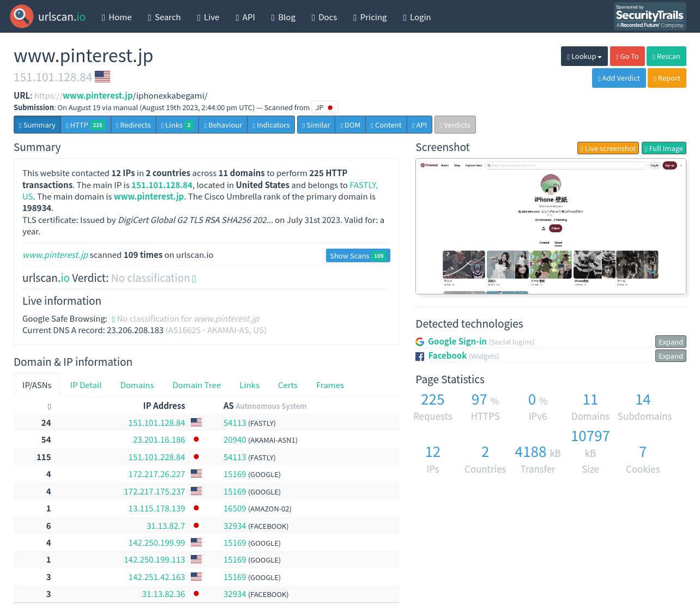Image resolution: width=700 pixels, height=609 pixels.
Task: Open the Login nav item
Action: click(x=417, y=17)
